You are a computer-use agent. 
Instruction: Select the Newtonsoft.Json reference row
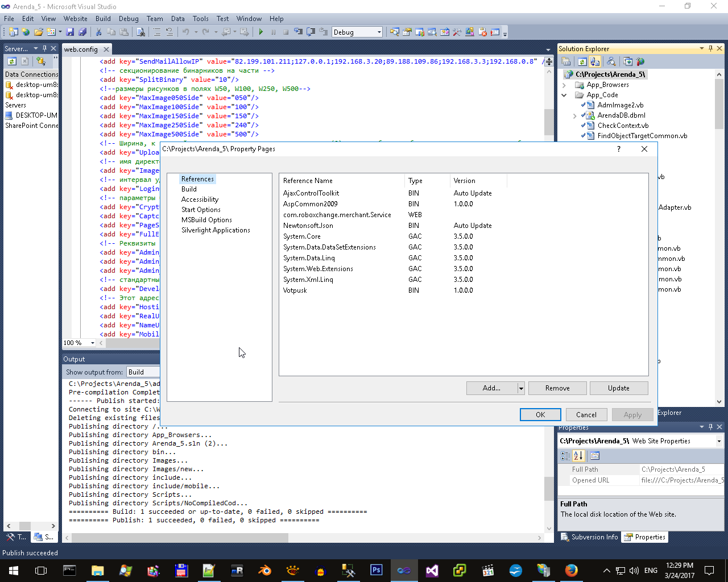pyautogui.click(x=308, y=226)
